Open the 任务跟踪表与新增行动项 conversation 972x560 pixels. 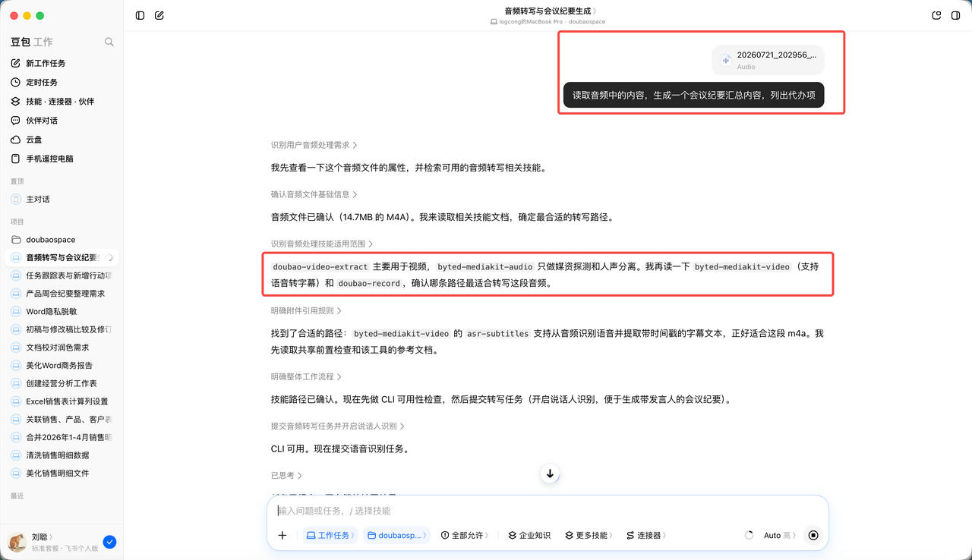[x=62, y=275]
